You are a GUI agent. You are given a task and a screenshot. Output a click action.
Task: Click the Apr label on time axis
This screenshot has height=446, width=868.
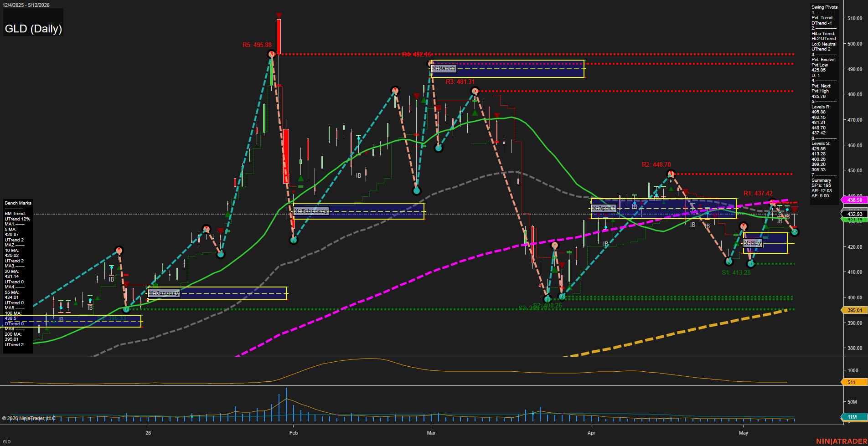591,433
